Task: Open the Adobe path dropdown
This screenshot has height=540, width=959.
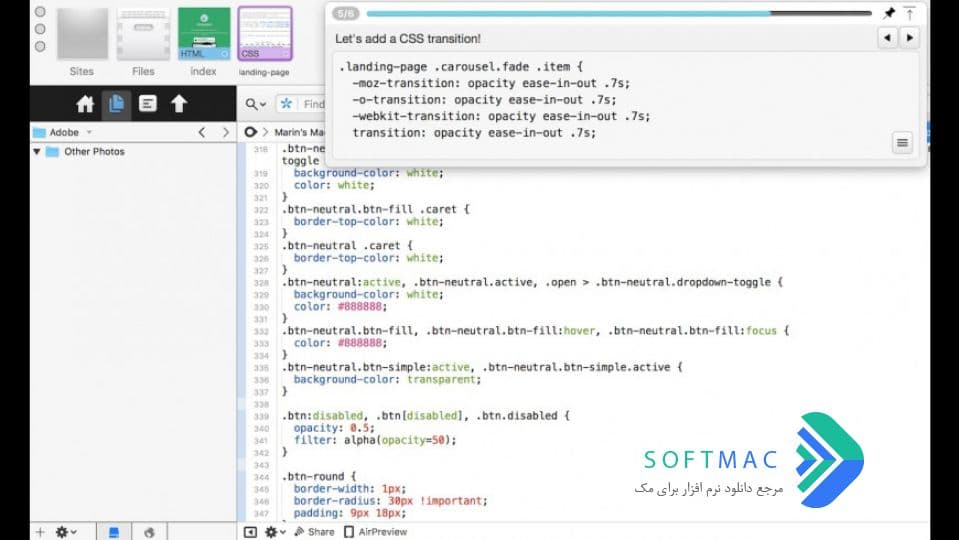Action: [x=89, y=132]
